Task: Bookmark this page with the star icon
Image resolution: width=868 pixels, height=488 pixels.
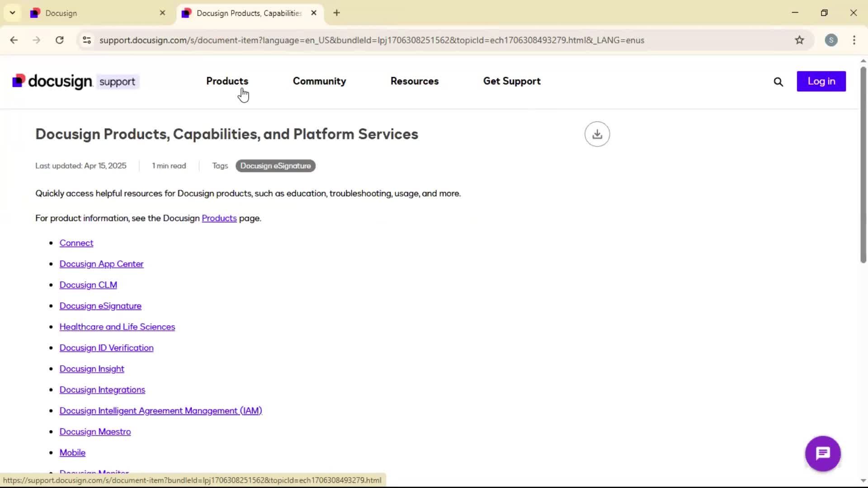Action: click(799, 40)
